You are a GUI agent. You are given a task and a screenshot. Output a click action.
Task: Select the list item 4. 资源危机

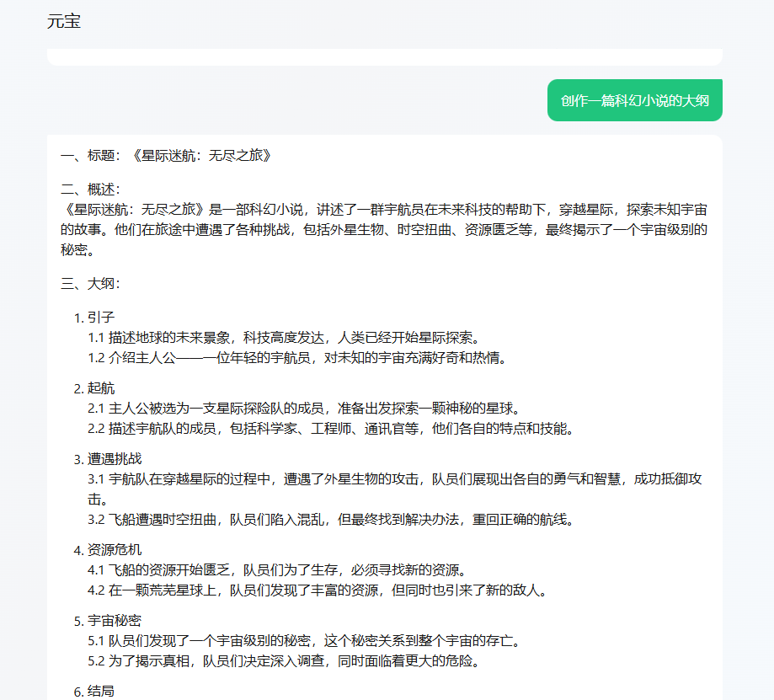click(115, 549)
